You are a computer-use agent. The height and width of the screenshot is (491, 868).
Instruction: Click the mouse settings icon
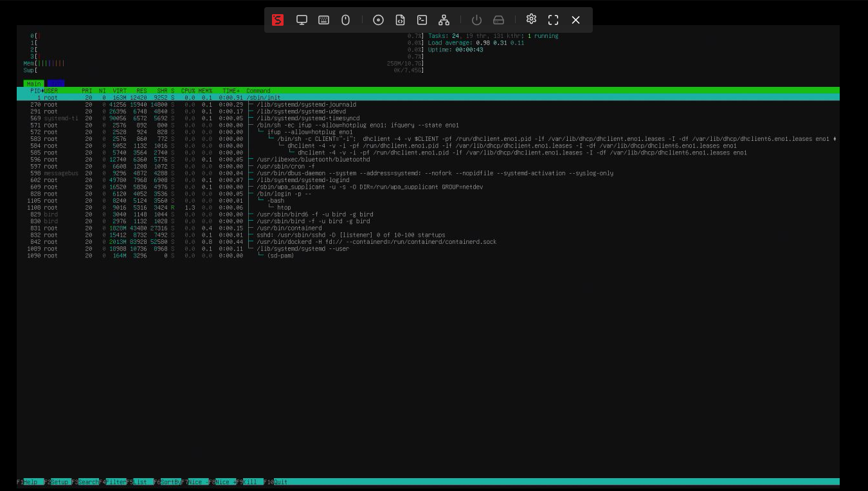(345, 20)
